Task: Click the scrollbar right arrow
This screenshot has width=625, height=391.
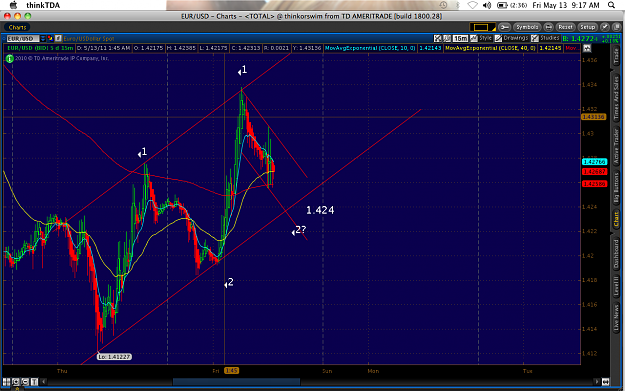Action: pyautogui.click(x=597, y=382)
